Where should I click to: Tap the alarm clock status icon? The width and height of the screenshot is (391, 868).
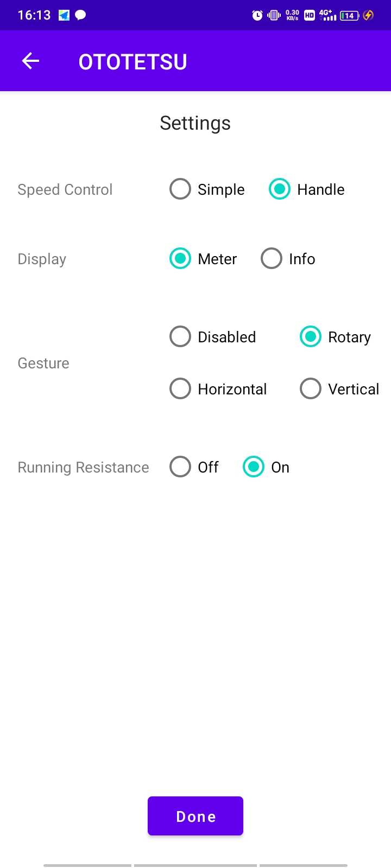[257, 15]
